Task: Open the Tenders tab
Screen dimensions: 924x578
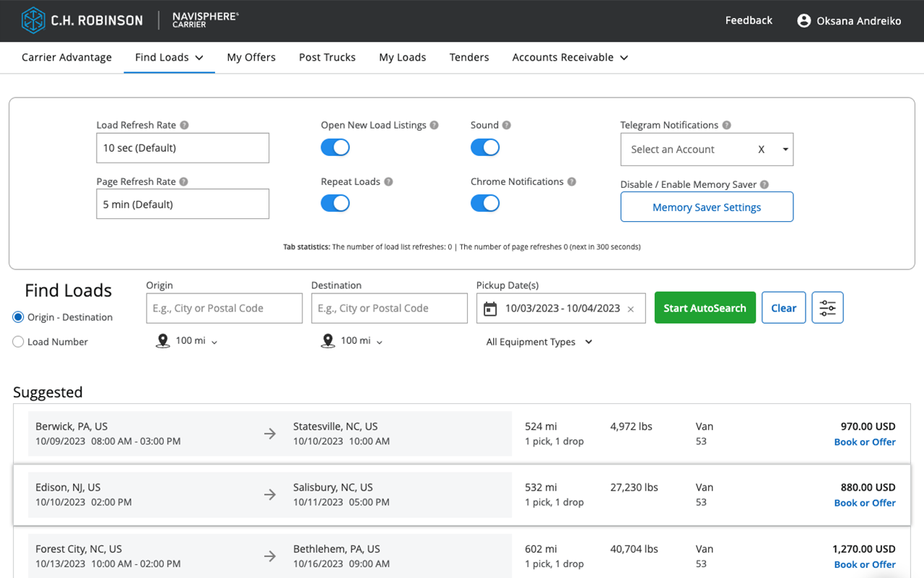Action: [469, 57]
